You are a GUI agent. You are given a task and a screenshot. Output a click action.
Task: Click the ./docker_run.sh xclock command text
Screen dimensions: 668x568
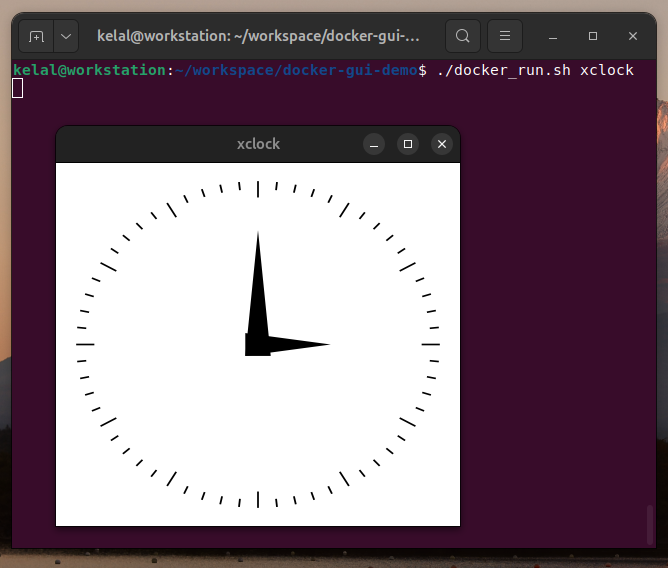tap(535, 70)
